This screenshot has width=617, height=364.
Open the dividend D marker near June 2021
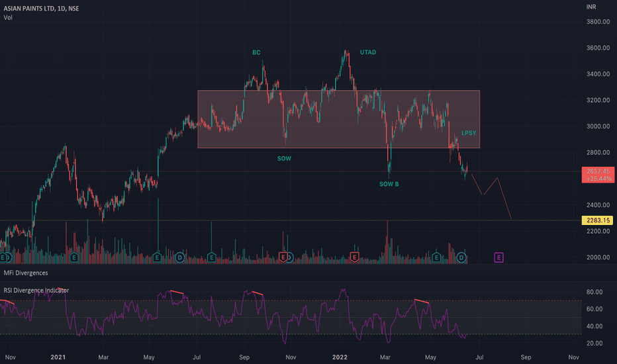tap(180, 257)
